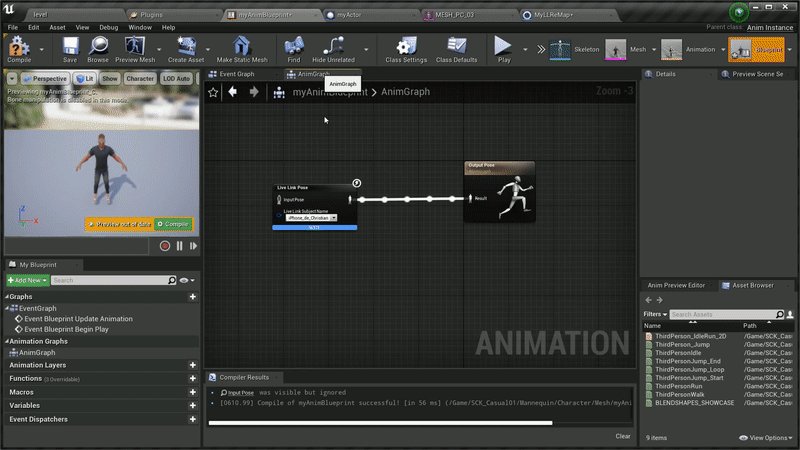Navigate back in graph history

coord(233,92)
